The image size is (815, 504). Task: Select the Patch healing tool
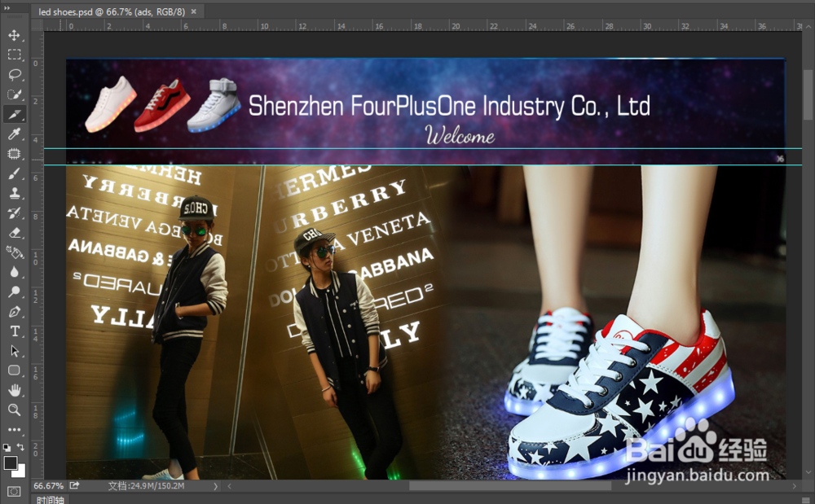(14, 154)
